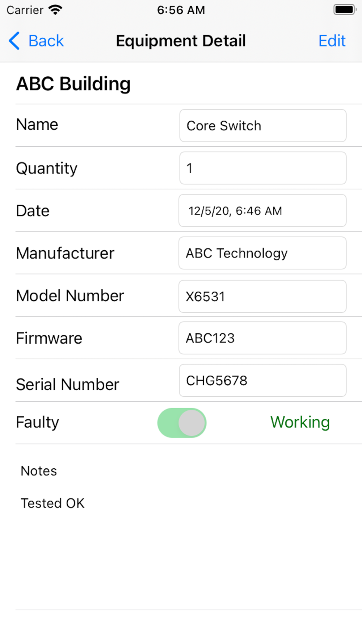
Task: Tap the ABC Building header
Action: 73,84
